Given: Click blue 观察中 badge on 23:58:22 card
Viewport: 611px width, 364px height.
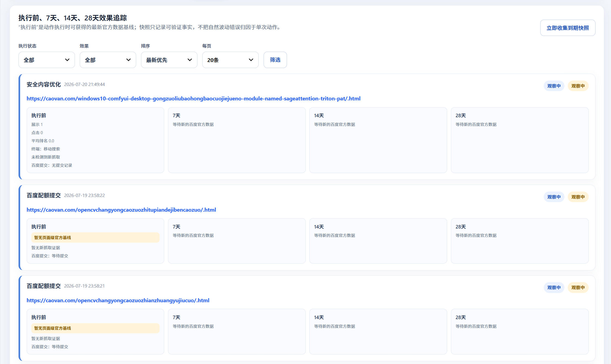Looking at the screenshot, I should click(554, 197).
